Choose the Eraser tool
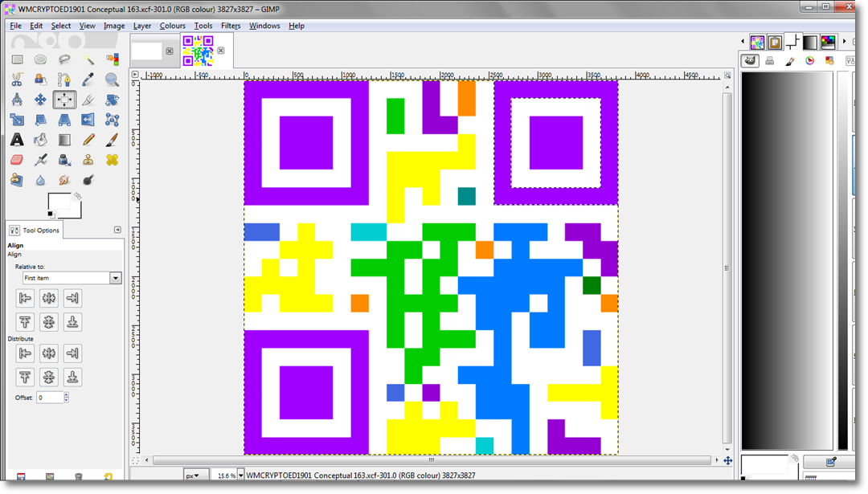The height and width of the screenshot is (494, 868). pos(17,160)
